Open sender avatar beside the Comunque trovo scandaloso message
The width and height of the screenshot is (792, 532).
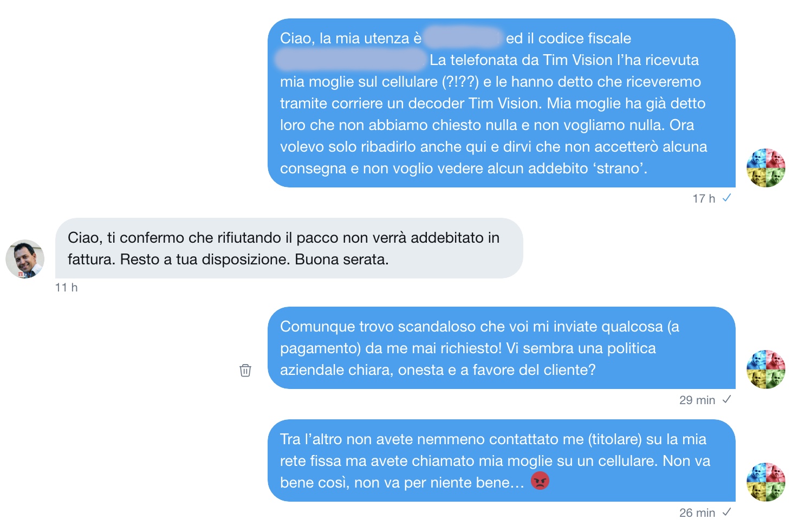pyautogui.click(x=766, y=369)
